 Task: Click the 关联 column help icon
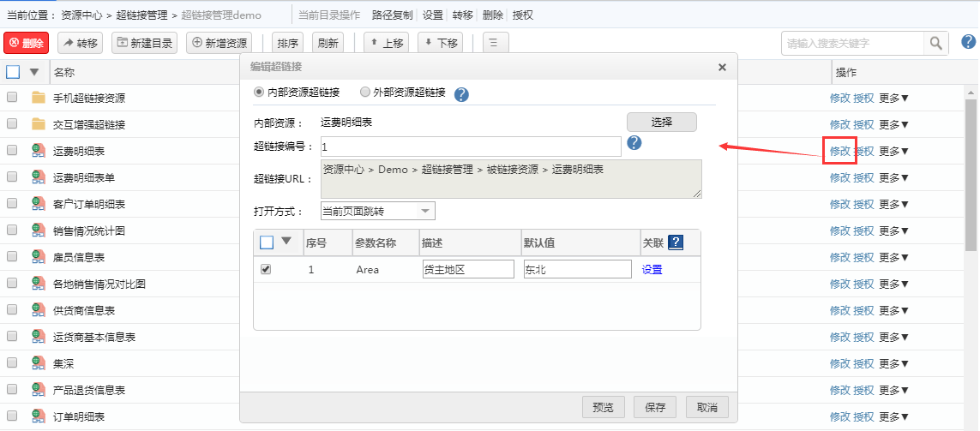(x=676, y=242)
